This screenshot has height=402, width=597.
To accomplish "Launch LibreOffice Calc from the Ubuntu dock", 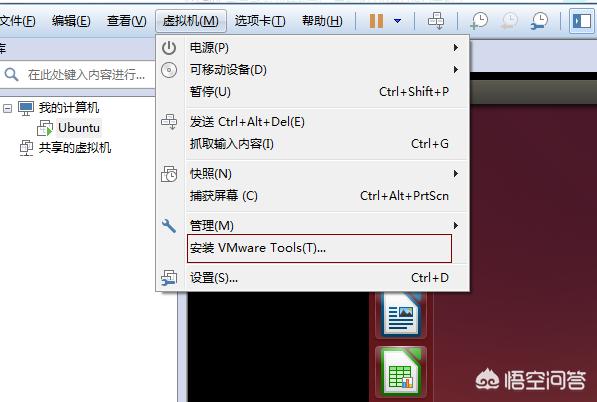I will [x=401, y=372].
